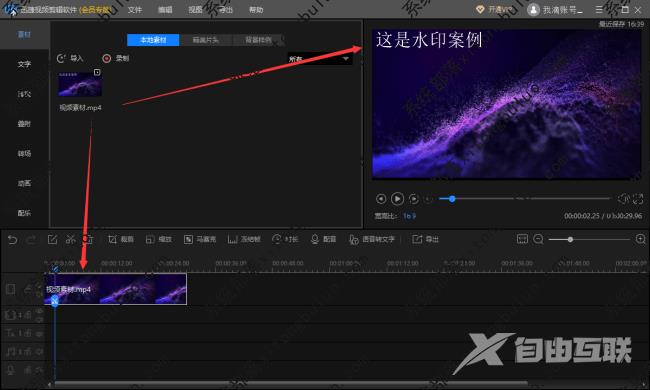The width and height of the screenshot is (650, 390).
Task: Click the undo arrow in the timeline toolbar
Action: (x=12, y=239)
